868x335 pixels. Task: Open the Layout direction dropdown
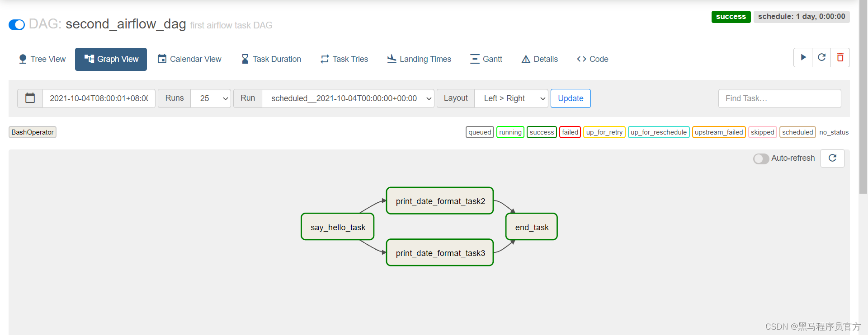[x=511, y=98]
